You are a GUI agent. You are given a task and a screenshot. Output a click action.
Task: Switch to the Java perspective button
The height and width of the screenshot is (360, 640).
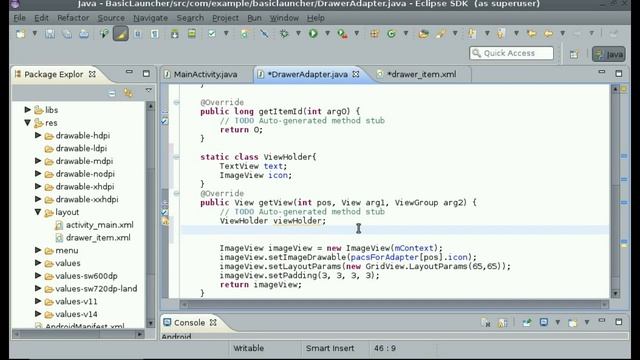609,54
